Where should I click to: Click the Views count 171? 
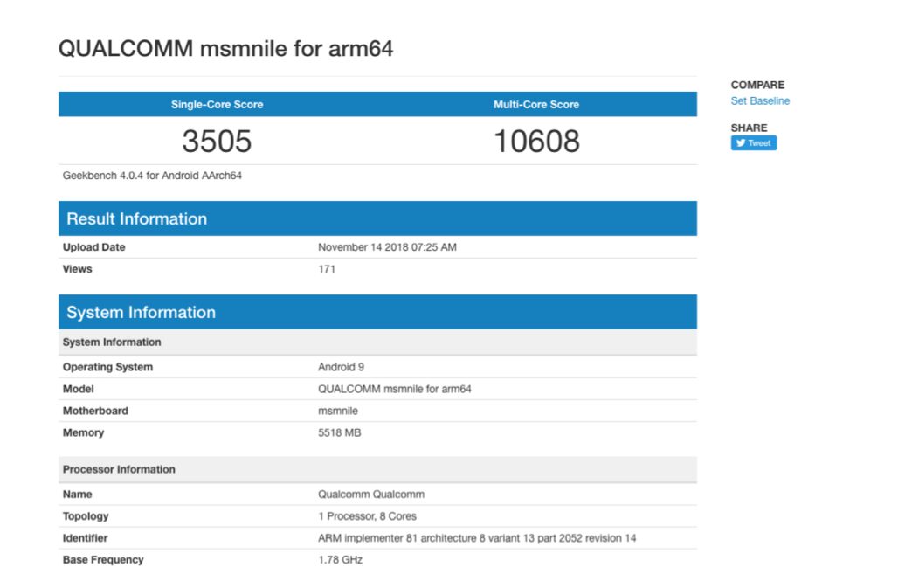point(327,269)
